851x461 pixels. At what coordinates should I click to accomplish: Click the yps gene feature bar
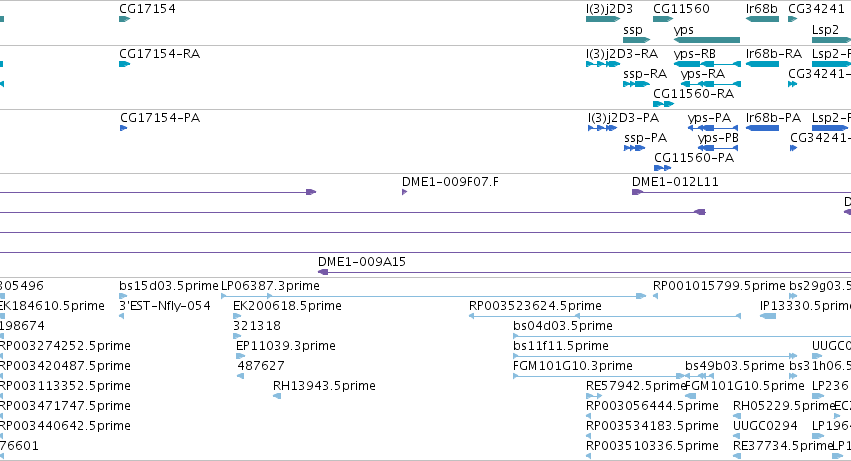707,40
